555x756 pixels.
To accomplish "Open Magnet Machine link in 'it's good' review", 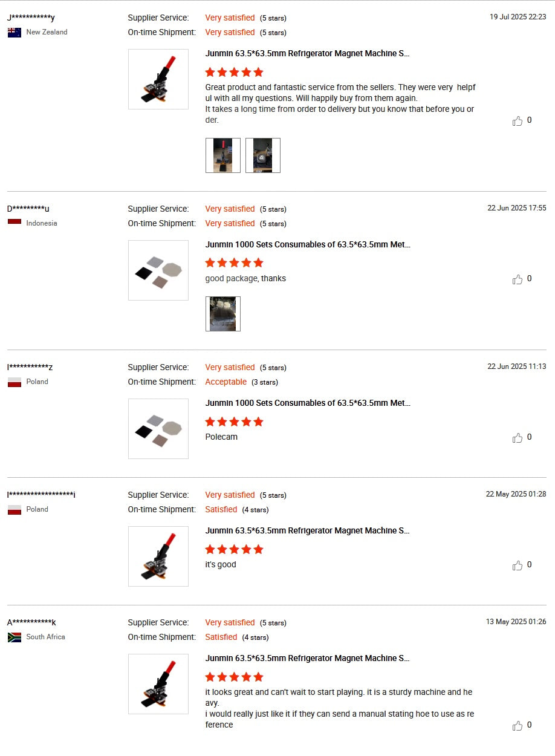I will coord(307,531).
